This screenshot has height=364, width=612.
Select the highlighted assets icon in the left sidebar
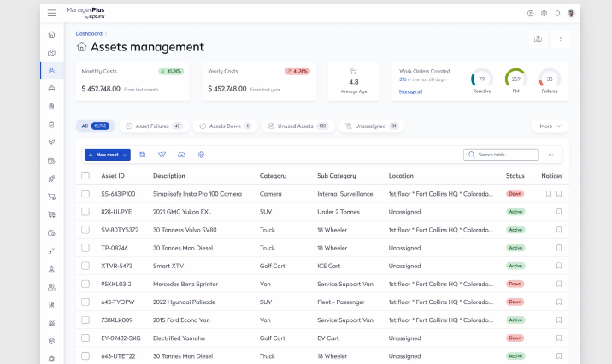[52, 70]
